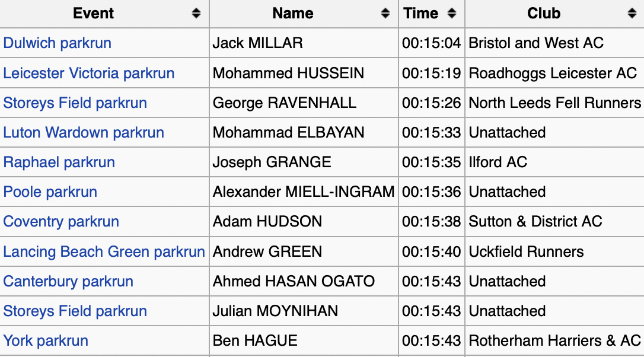Click the Time column header text
The height and width of the screenshot is (357, 644).
click(421, 14)
